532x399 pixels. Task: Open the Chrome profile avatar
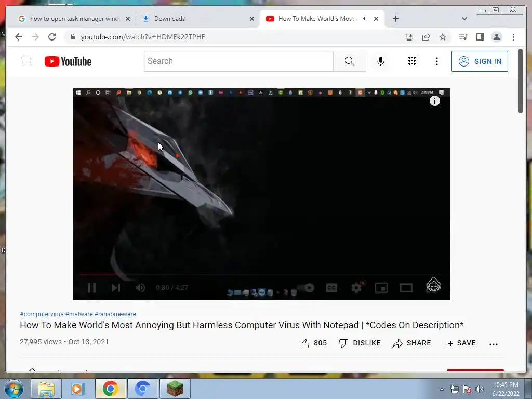pos(496,37)
